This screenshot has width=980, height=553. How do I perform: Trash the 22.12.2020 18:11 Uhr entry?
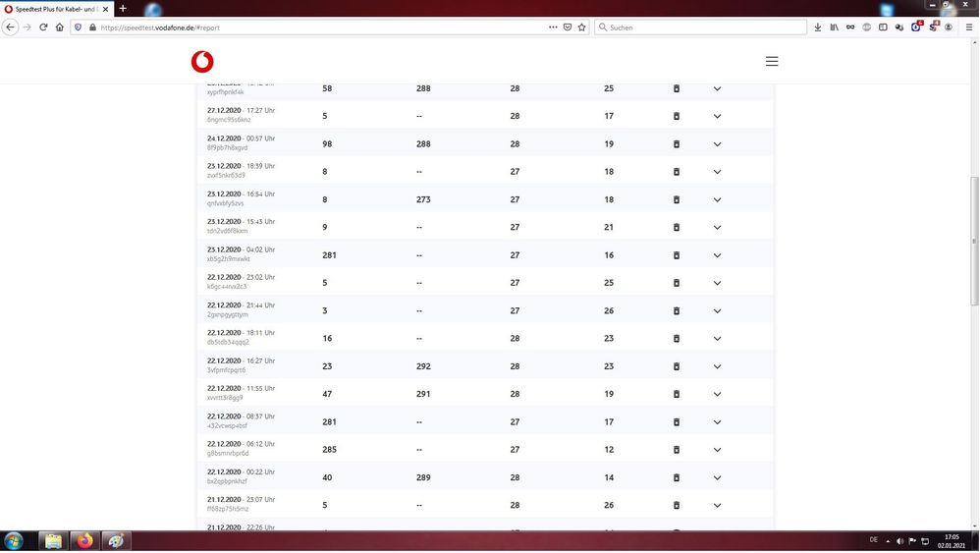coord(677,339)
